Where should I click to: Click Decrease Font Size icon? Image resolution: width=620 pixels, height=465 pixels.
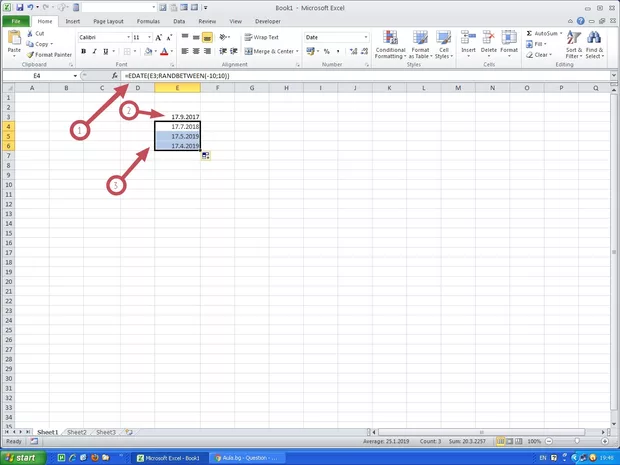(169, 38)
